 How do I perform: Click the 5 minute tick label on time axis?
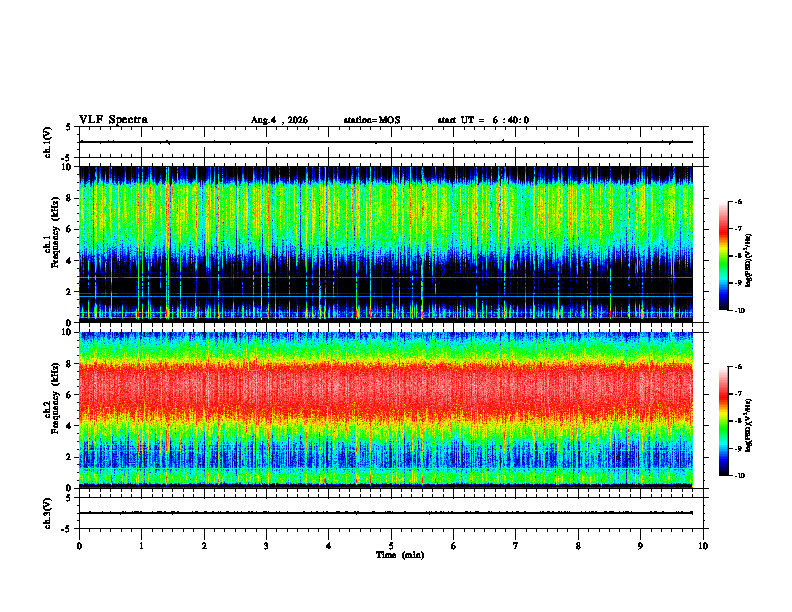pos(391,546)
